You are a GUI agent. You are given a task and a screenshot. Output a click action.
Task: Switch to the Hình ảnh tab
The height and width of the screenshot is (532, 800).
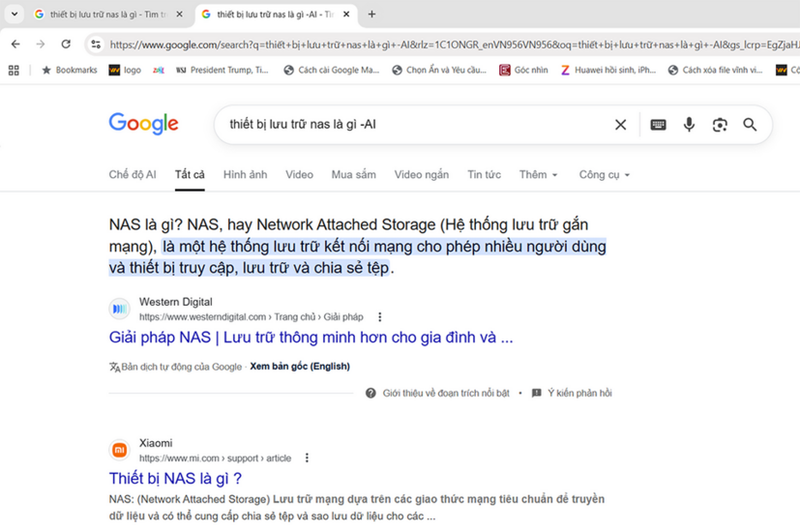click(x=245, y=175)
